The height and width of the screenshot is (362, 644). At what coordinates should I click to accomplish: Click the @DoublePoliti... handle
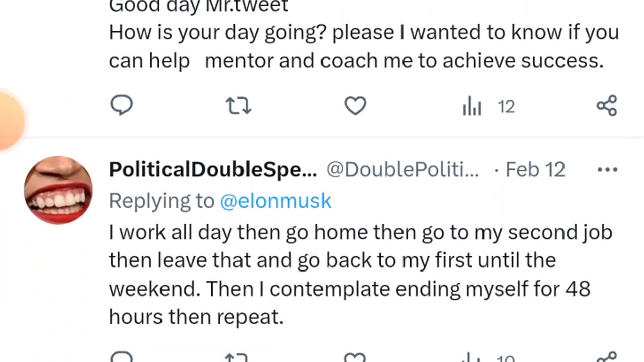403,170
